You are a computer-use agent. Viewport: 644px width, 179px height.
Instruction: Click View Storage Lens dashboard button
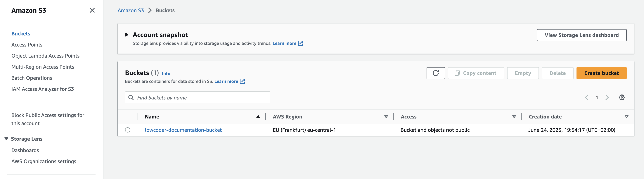581,35
